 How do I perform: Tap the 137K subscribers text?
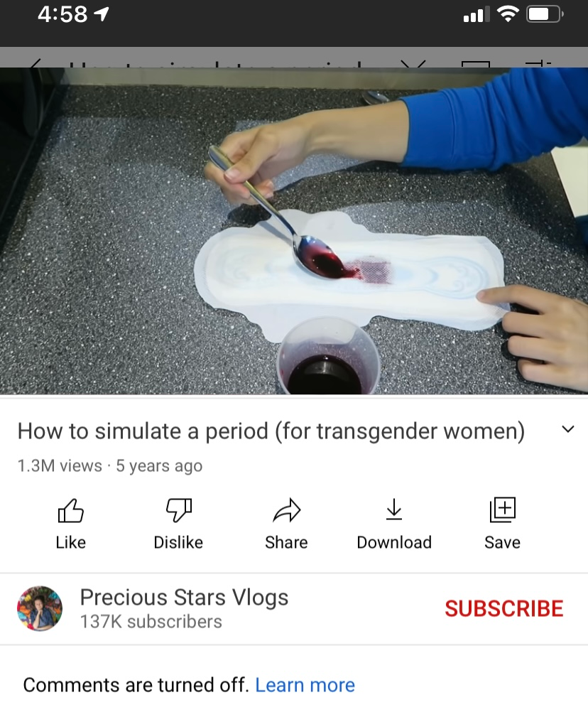[151, 622]
